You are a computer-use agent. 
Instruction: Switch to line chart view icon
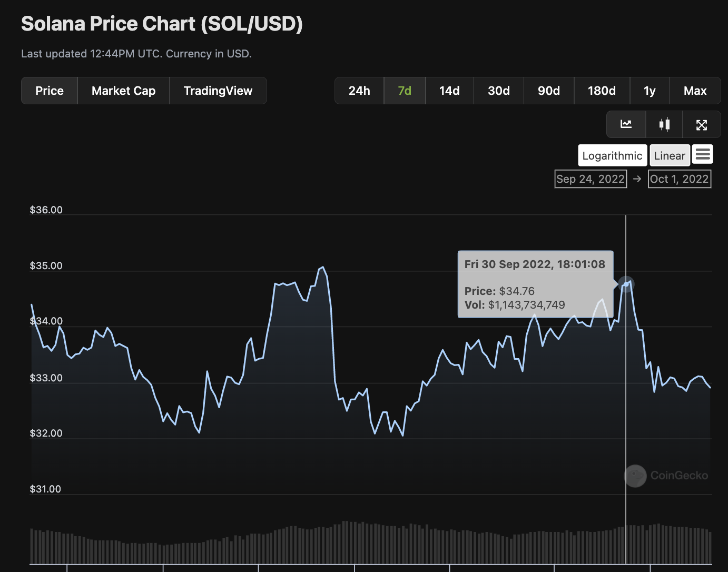[x=626, y=124]
